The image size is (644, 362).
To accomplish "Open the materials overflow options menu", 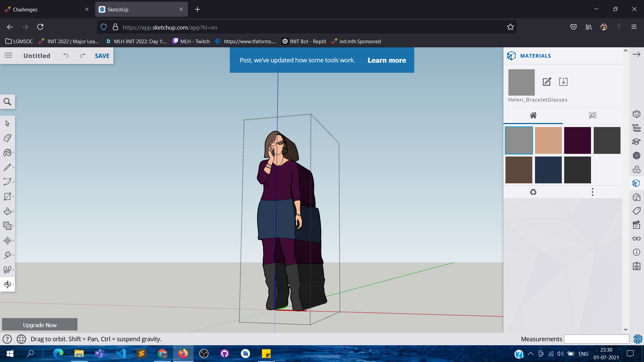I will [x=593, y=192].
